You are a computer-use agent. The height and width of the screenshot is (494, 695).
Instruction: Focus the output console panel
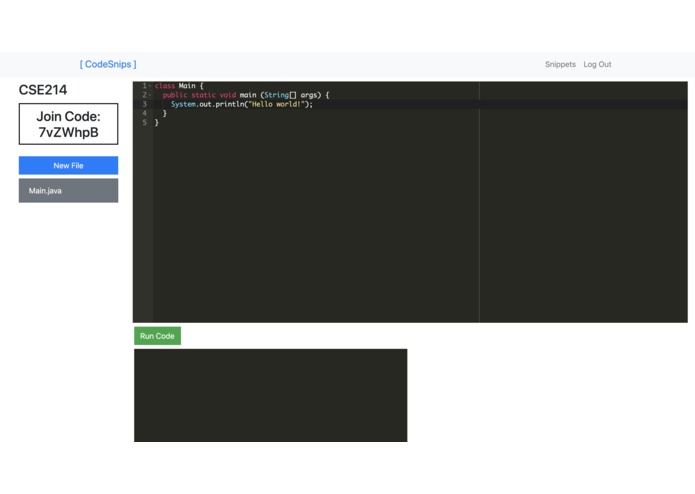point(271,395)
